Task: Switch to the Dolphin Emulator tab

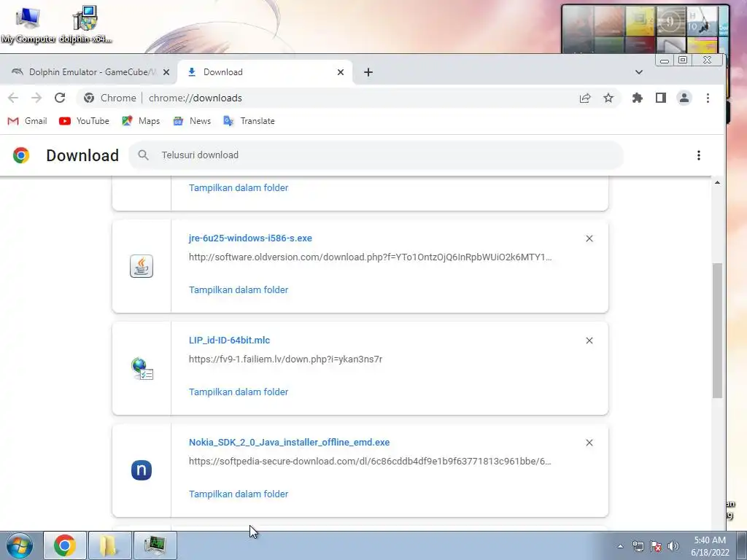Action: pos(88,72)
